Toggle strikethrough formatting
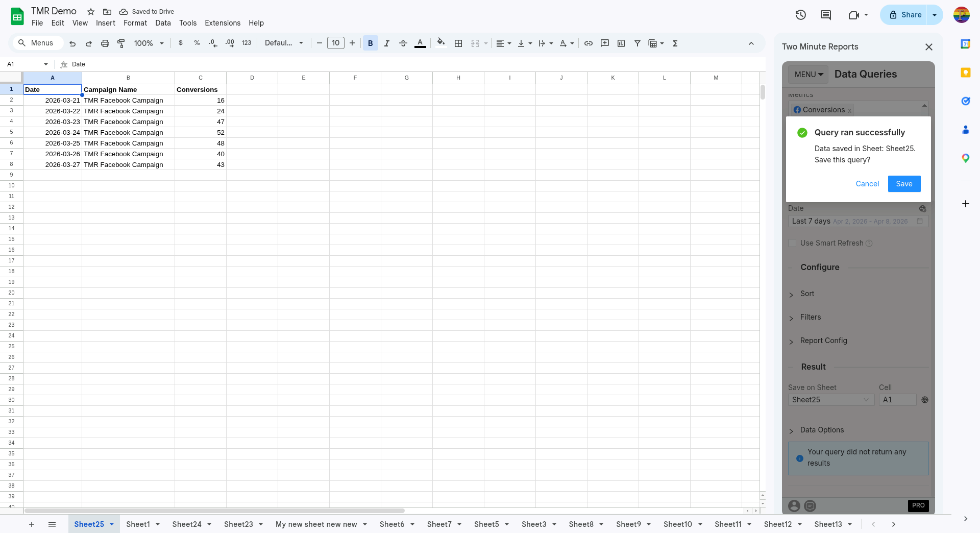 click(403, 43)
